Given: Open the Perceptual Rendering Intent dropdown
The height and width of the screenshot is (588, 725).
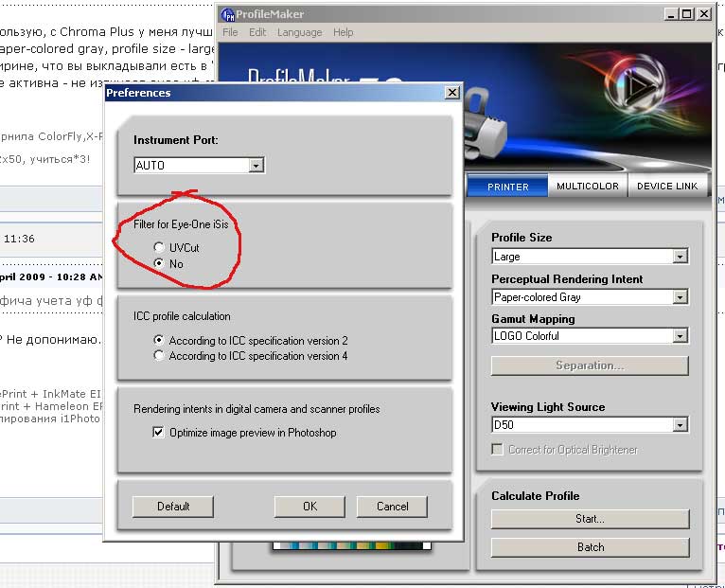Looking at the screenshot, I should click(x=680, y=297).
